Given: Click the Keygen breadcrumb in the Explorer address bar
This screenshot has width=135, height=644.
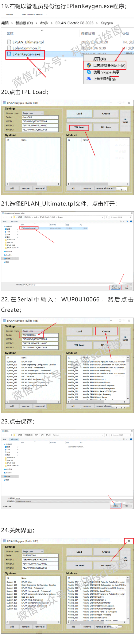Looking at the screenshot, I should tap(107, 23).
